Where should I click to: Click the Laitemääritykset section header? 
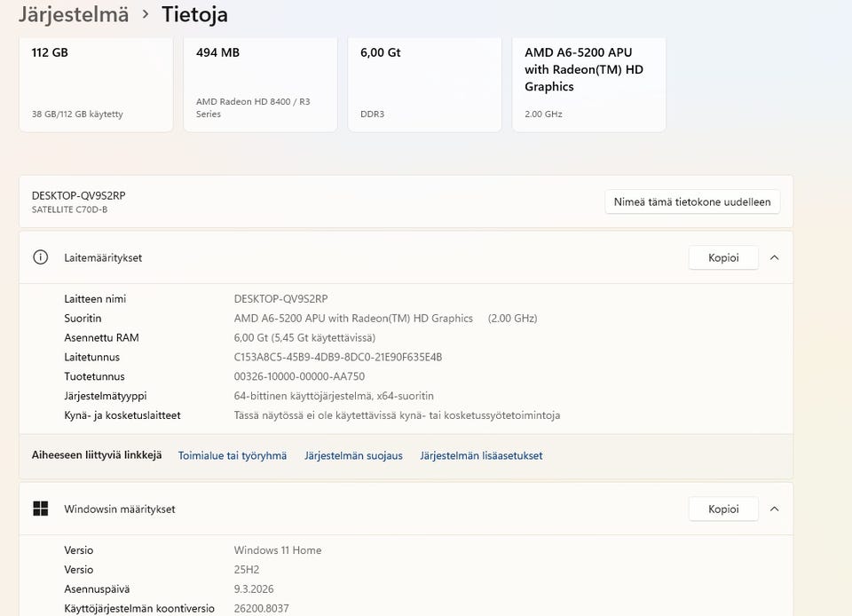[x=103, y=257]
